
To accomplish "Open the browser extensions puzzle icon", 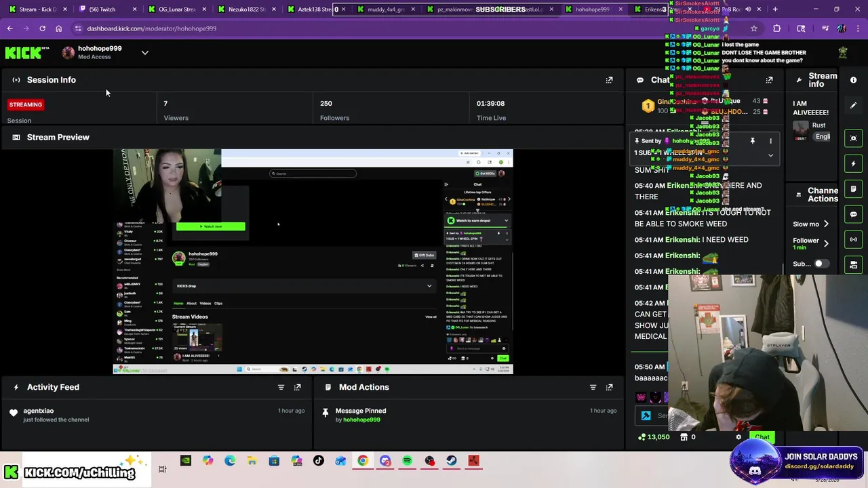I will [x=777, y=28].
